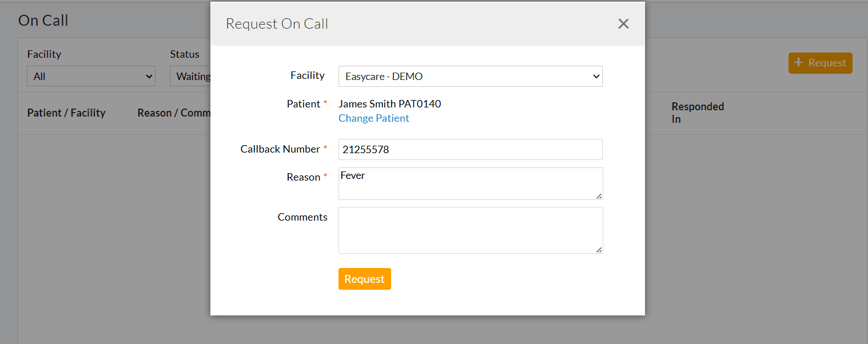Open the Facility dropdown showing Easycare - DEMO
The width and height of the screenshot is (868, 344).
click(x=470, y=76)
